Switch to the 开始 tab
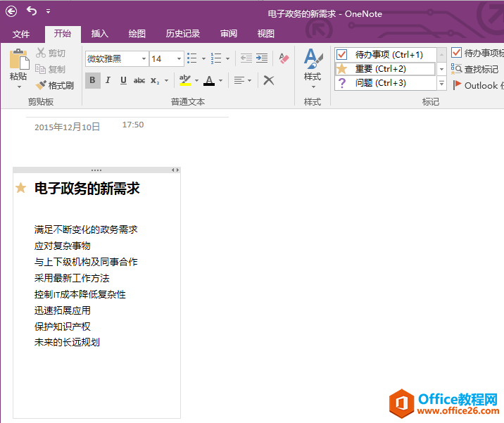This screenshot has height=423, width=504. [63, 33]
